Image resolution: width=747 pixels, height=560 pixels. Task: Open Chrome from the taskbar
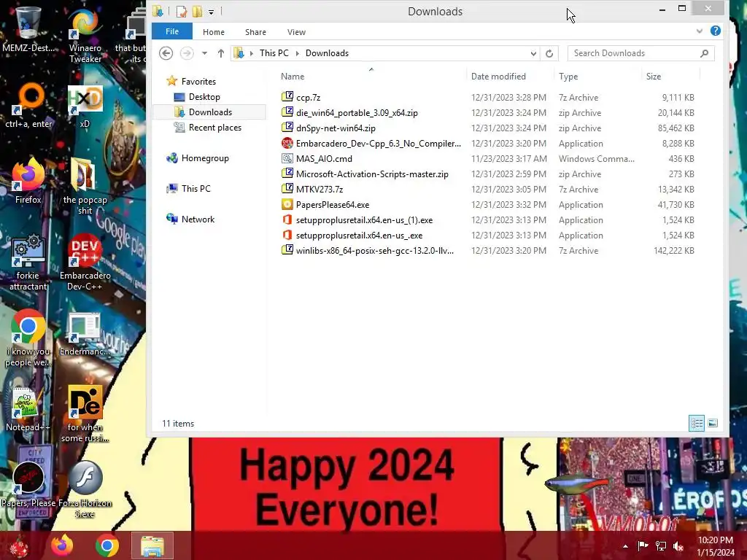click(x=107, y=545)
